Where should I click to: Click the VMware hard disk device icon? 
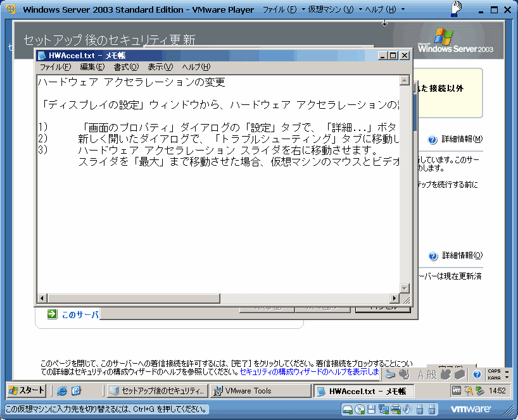347,409
